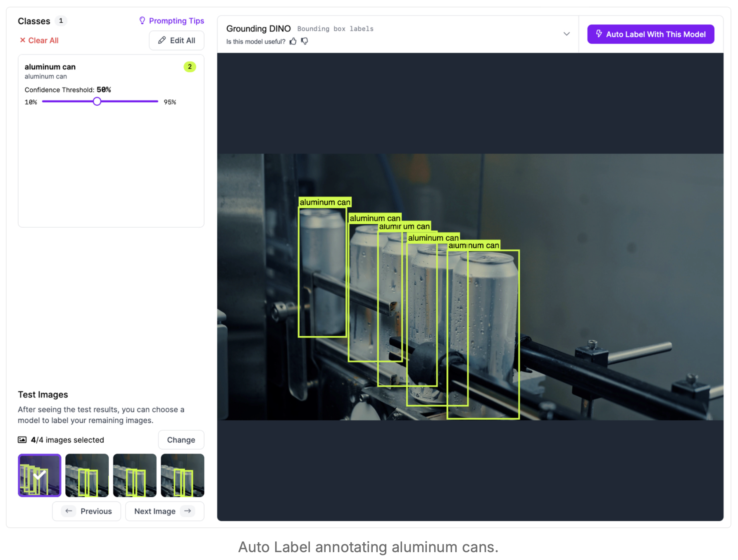Click the Classes count badge

[x=61, y=21]
